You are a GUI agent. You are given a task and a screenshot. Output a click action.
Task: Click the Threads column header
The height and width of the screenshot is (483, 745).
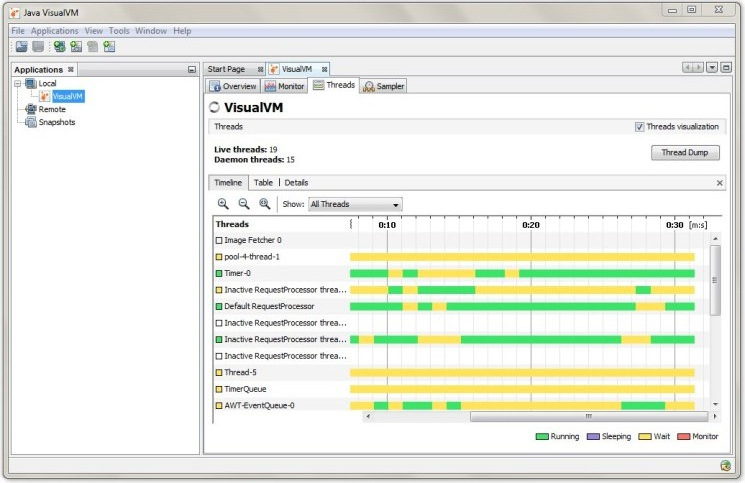click(232, 224)
